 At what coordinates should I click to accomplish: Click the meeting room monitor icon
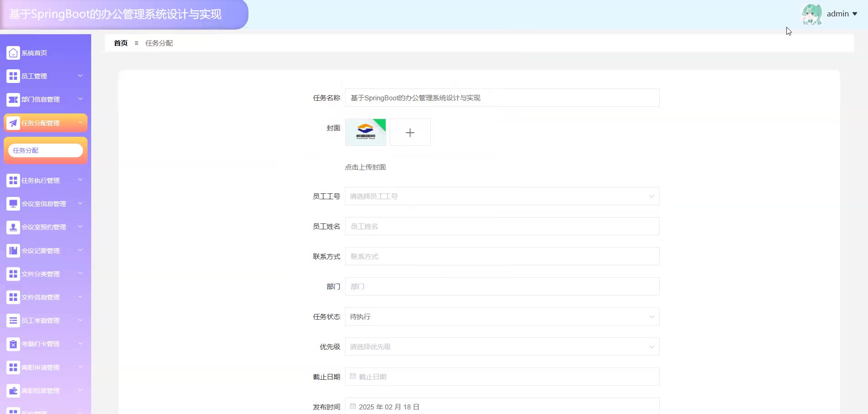13,204
